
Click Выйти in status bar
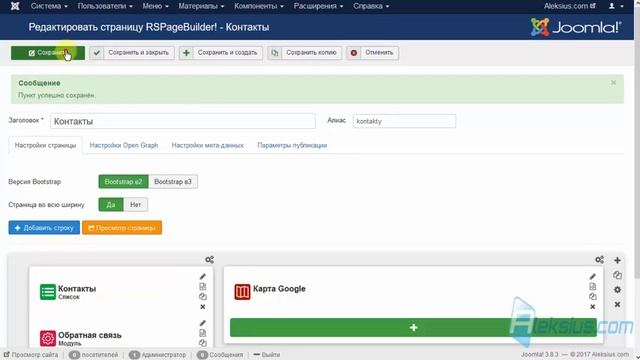(x=267, y=355)
